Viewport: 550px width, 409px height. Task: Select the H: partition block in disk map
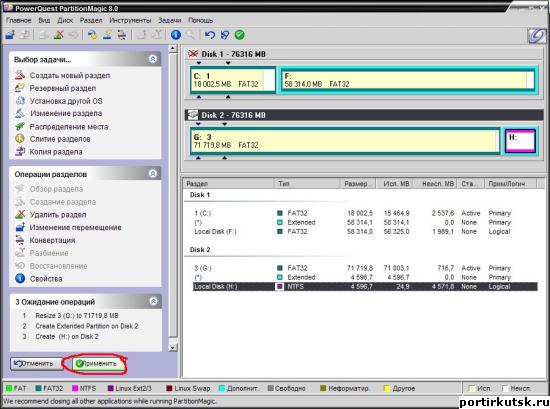point(521,141)
